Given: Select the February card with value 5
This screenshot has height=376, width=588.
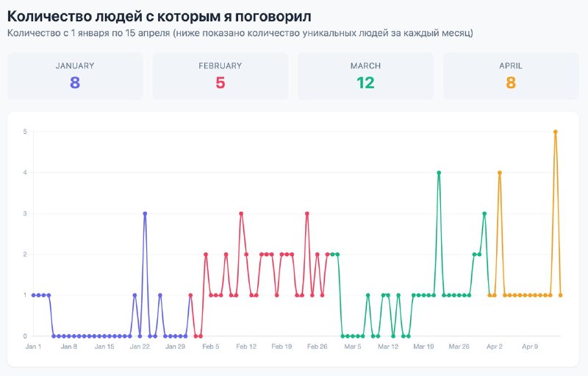Looking at the screenshot, I should click(220, 77).
